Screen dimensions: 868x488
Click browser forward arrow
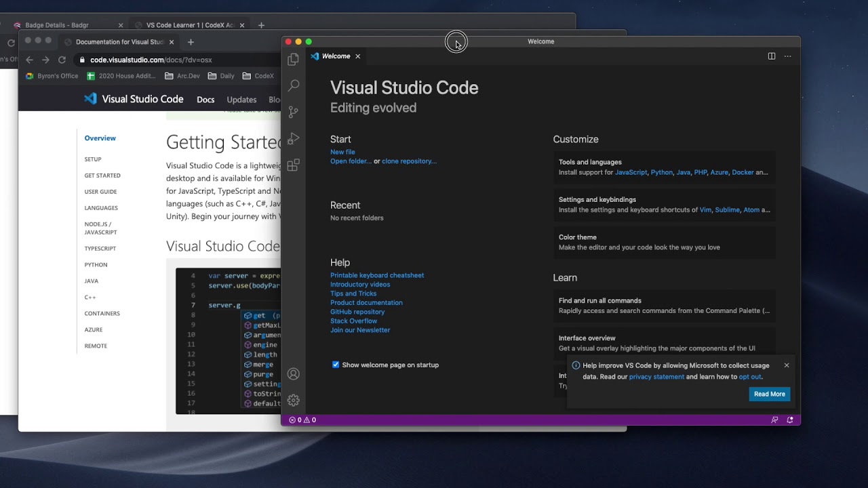45,60
